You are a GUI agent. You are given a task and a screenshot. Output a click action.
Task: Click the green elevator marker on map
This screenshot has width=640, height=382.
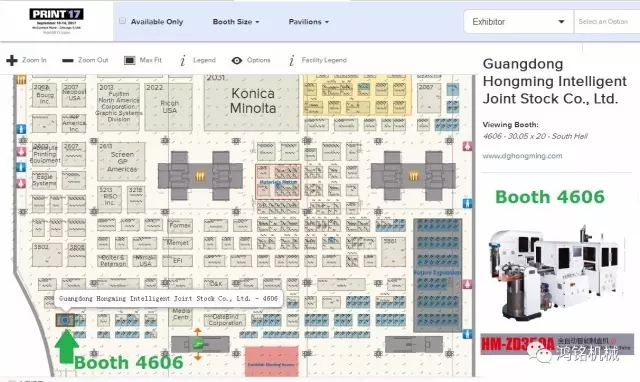(198, 344)
